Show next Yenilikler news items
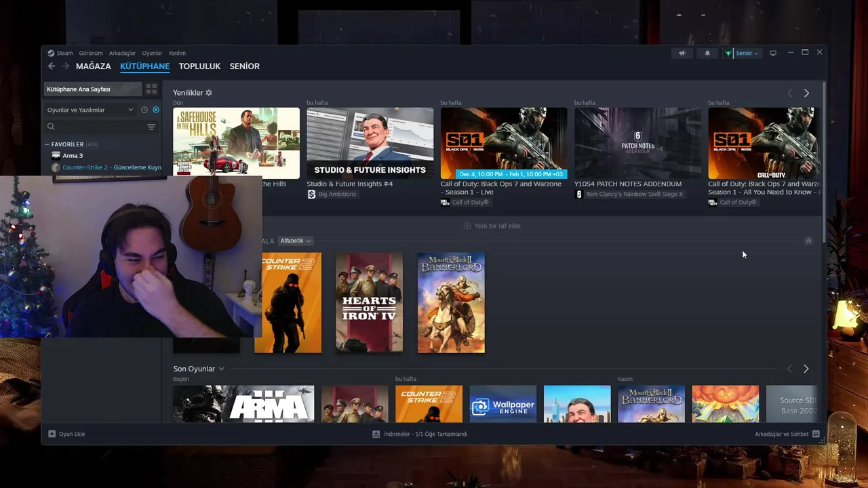The image size is (868, 488). pos(806,93)
